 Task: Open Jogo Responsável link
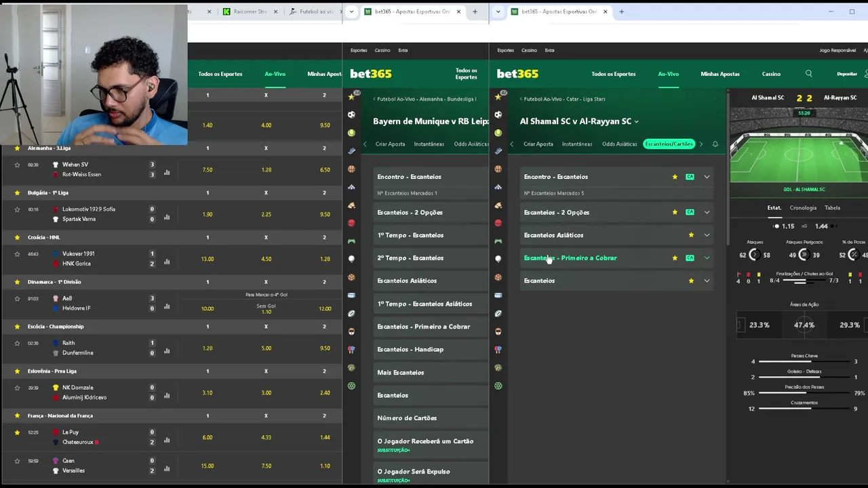(x=837, y=50)
